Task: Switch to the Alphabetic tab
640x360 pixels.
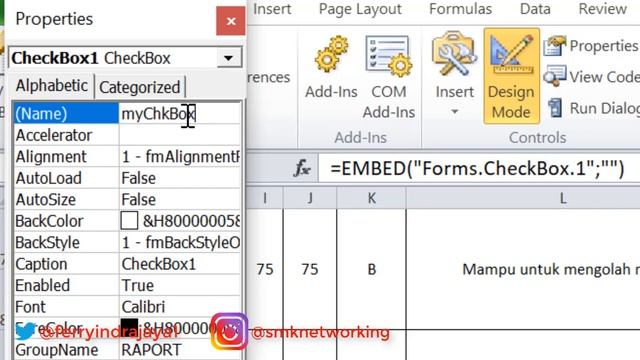Action: pos(51,86)
